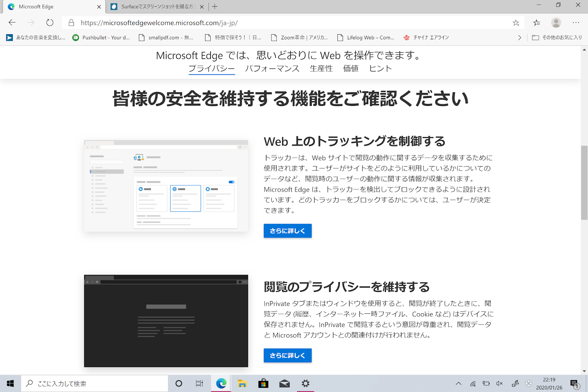Screen dimensions: 588x392
Task: Select the ヒント page tab
Action: [380, 69]
